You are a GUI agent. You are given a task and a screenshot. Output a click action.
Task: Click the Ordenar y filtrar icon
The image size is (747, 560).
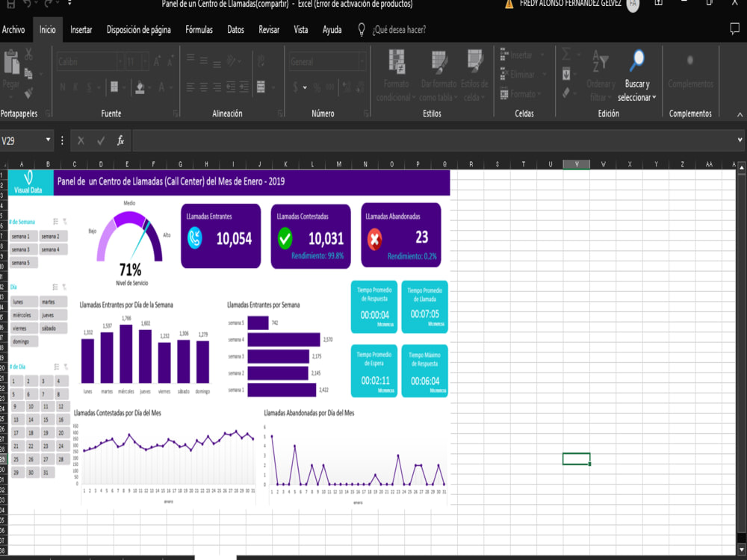click(601, 61)
